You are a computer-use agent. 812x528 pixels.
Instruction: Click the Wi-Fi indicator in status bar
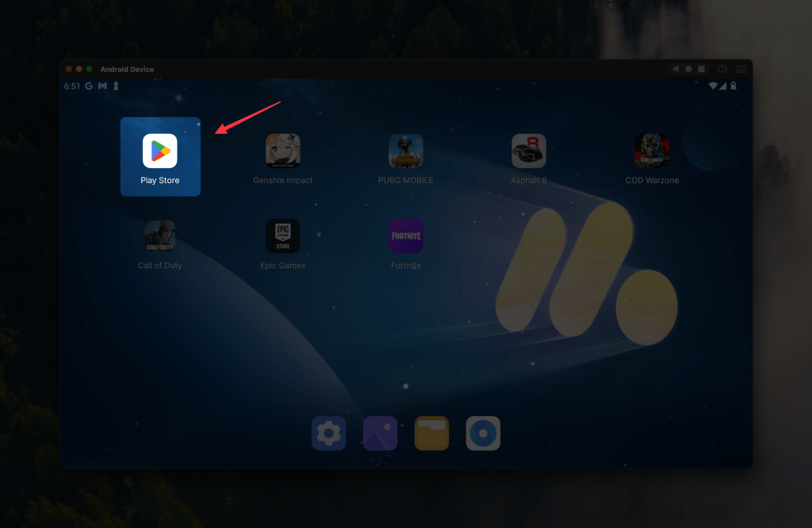713,86
